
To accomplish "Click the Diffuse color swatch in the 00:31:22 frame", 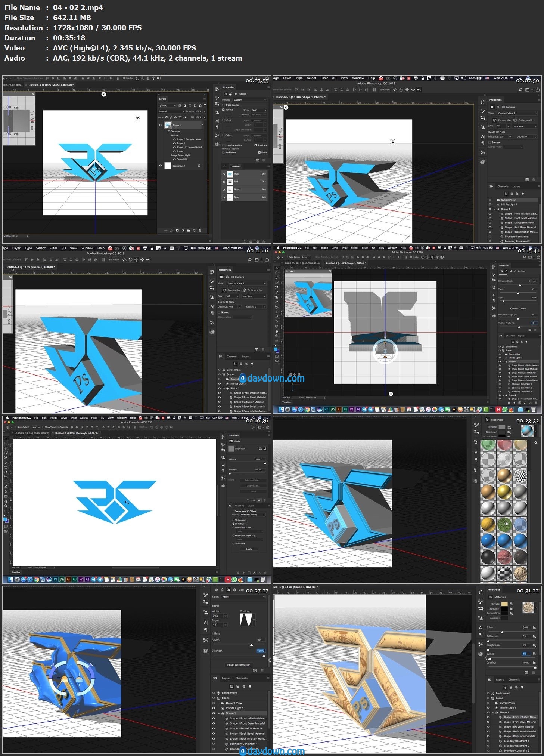I will (x=504, y=604).
